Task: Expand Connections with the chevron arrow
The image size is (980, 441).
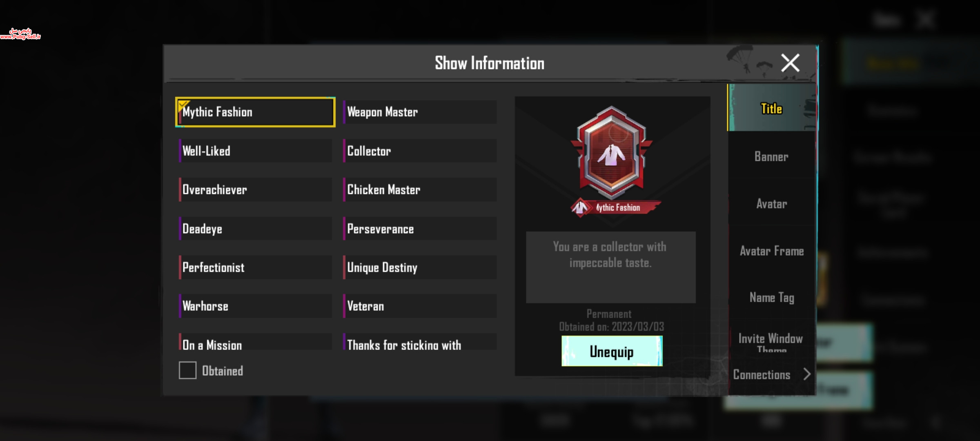Action: point(807,374)
